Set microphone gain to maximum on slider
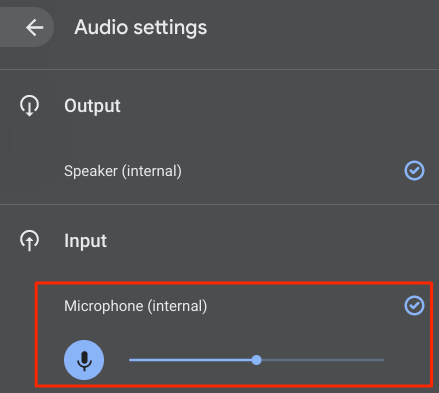439x393 pixels. click(383, 360)
